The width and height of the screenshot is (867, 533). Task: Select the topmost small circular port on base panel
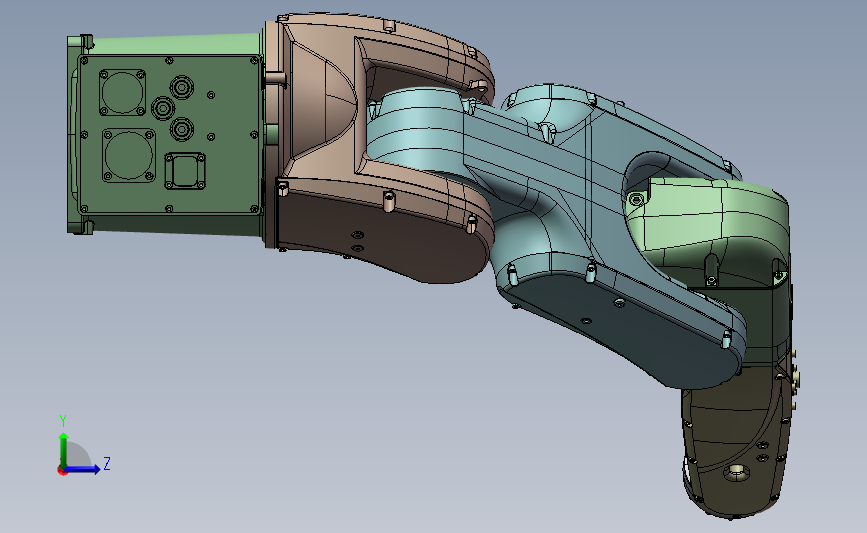pos(182,87)
